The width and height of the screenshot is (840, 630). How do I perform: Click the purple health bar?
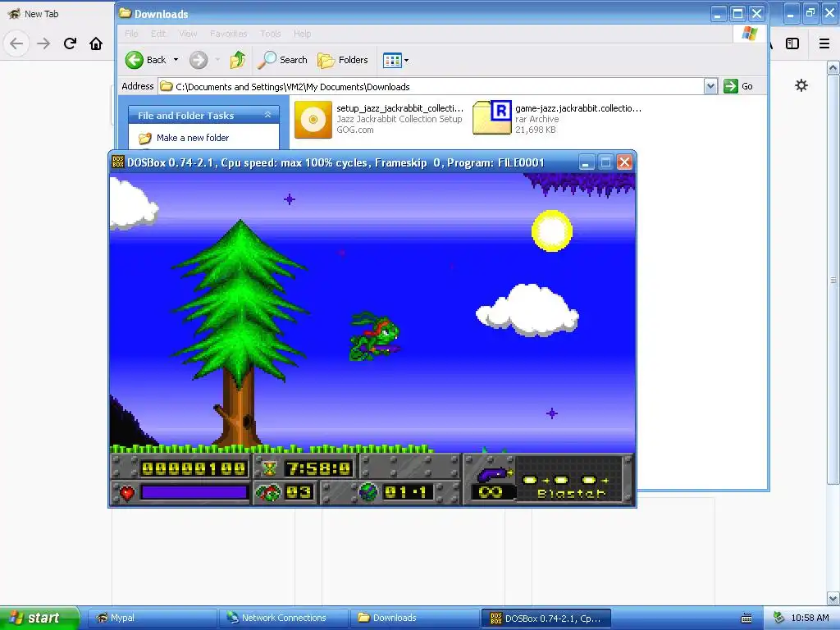point(194,492)
